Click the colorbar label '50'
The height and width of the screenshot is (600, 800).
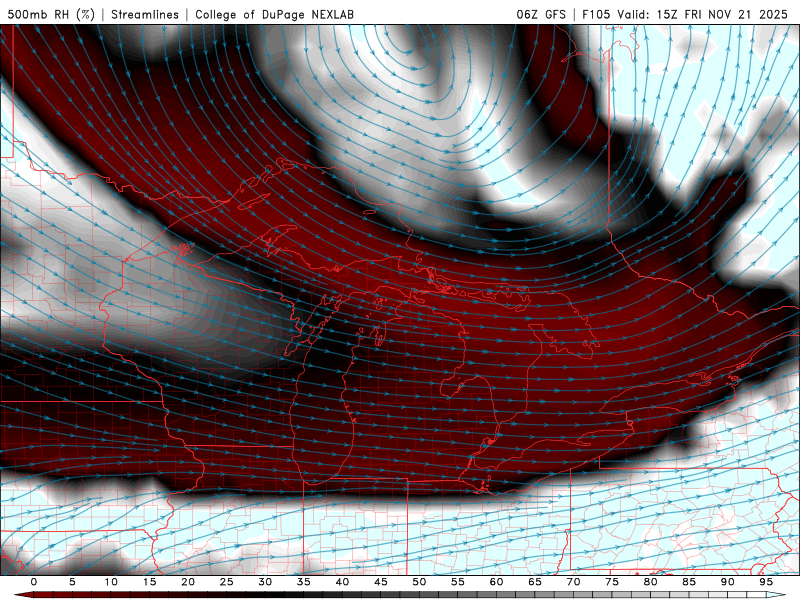pos(419,582)
